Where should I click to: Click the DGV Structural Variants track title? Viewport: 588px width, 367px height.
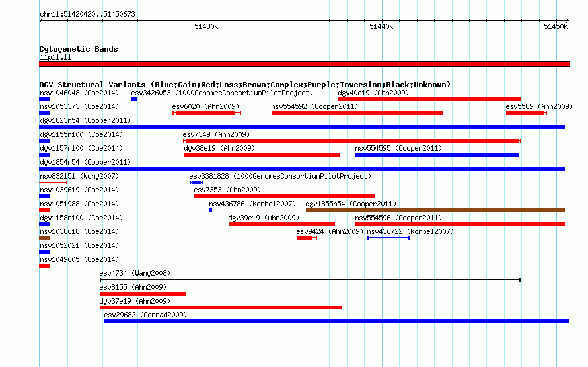245,85
